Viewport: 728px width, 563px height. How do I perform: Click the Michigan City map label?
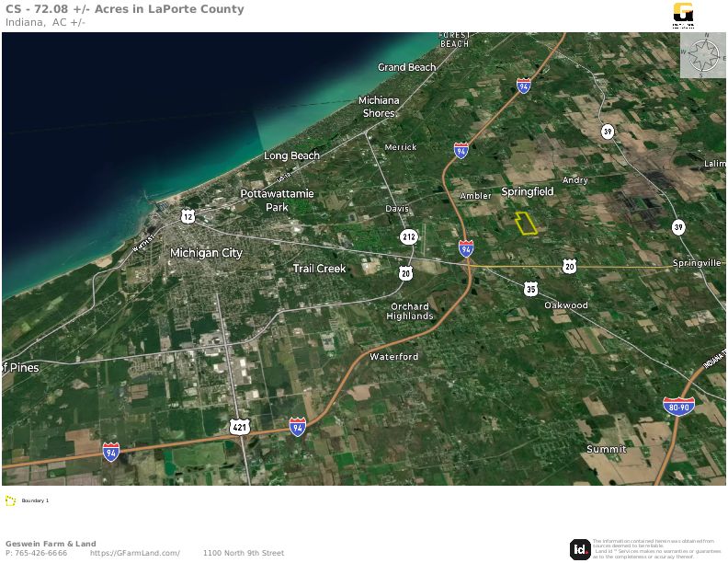(x=206, y=253)
